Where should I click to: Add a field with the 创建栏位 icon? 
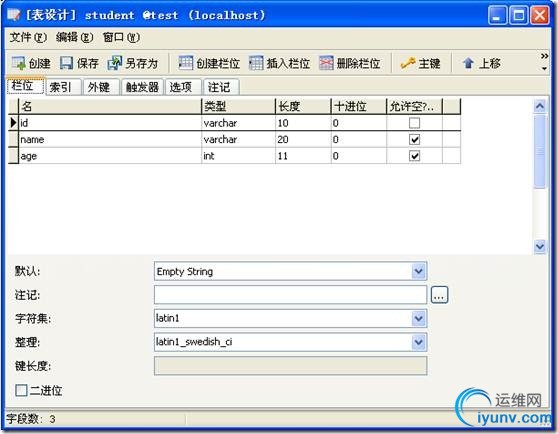pyautogui.click(x=185, y=63)
